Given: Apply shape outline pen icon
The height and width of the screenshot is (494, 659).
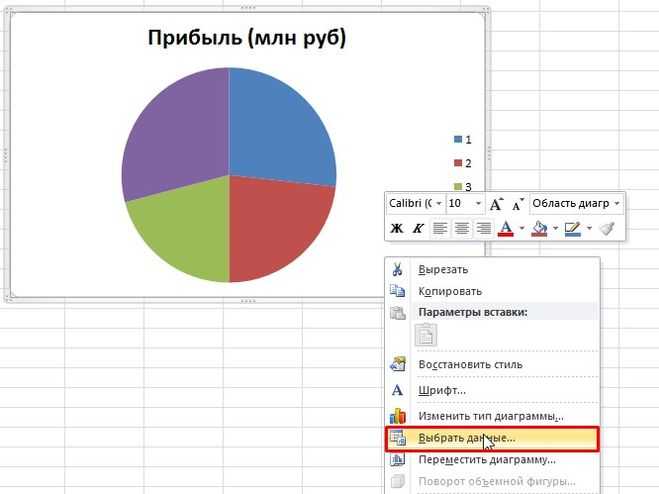Looking at the screenshot, I should (573, 228).
